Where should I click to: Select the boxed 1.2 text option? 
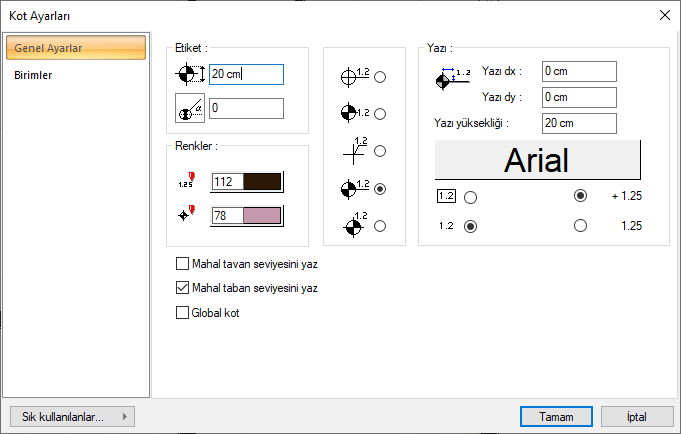tap(470, 197)
